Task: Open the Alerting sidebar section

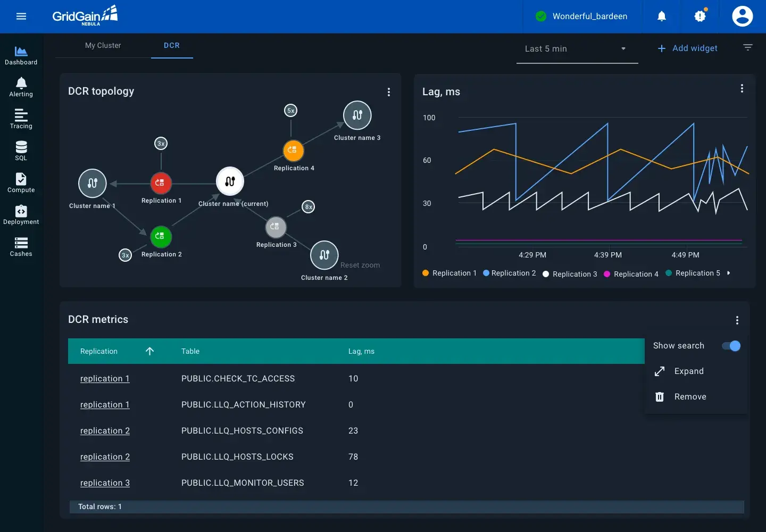Action: coord(21,87)
